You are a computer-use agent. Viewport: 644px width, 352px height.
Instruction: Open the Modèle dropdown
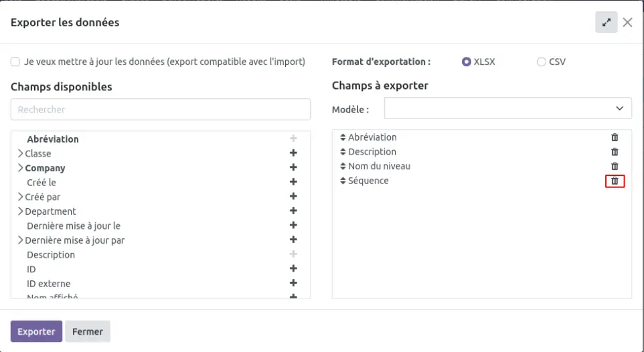(x=507, y=108)
